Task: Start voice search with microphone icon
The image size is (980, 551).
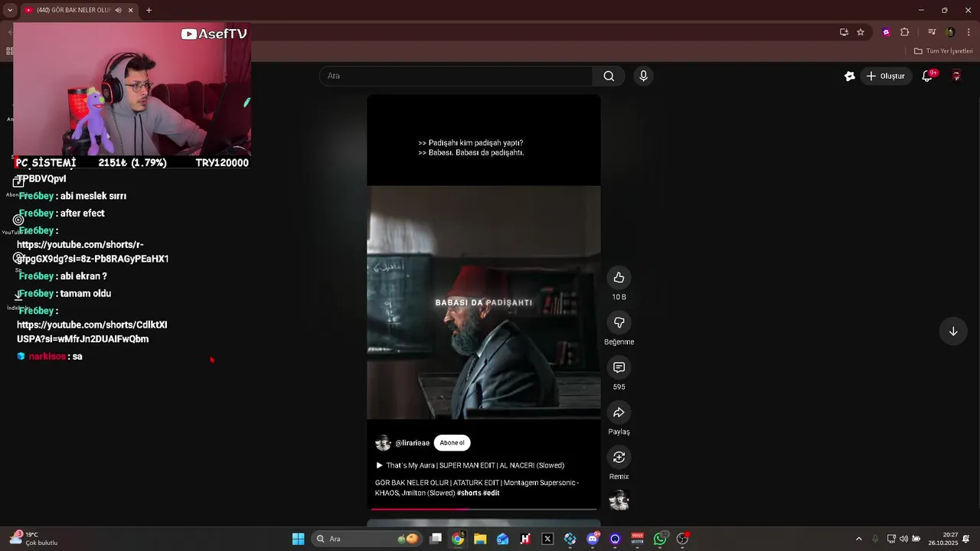Action: [643, 76]
